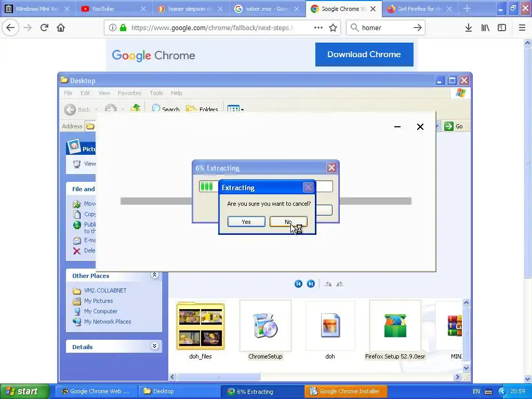Close the 6% Extracting window
The height and width of the screenshot is (399, 532).
(331, 168)
